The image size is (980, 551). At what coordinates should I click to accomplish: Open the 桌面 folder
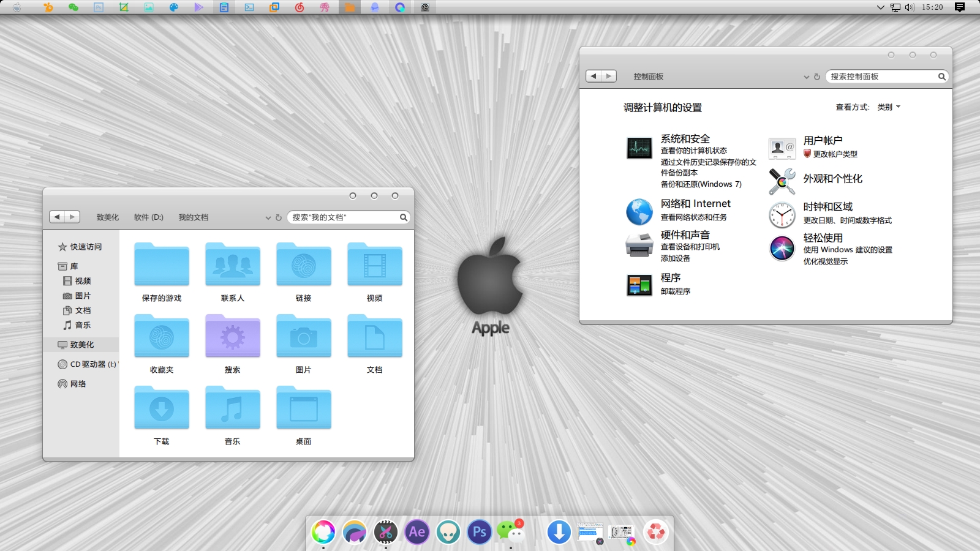[304, 416]
